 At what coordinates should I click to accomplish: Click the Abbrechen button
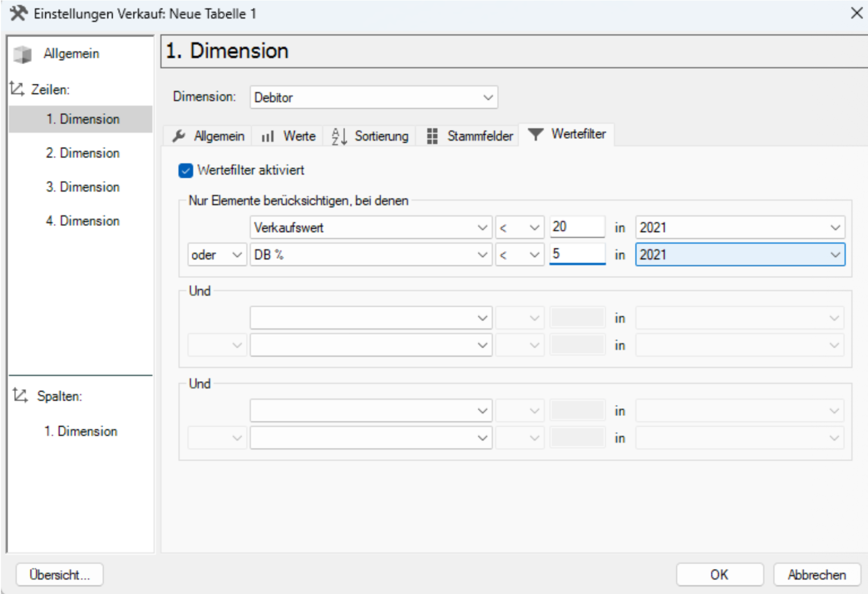pyautogui.click(x=817, y=574)
